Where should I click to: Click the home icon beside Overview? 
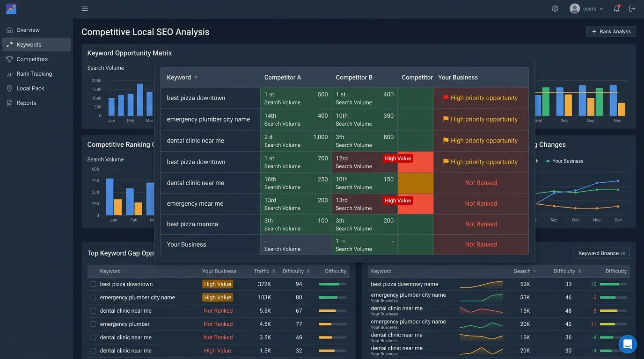[9, 30]
